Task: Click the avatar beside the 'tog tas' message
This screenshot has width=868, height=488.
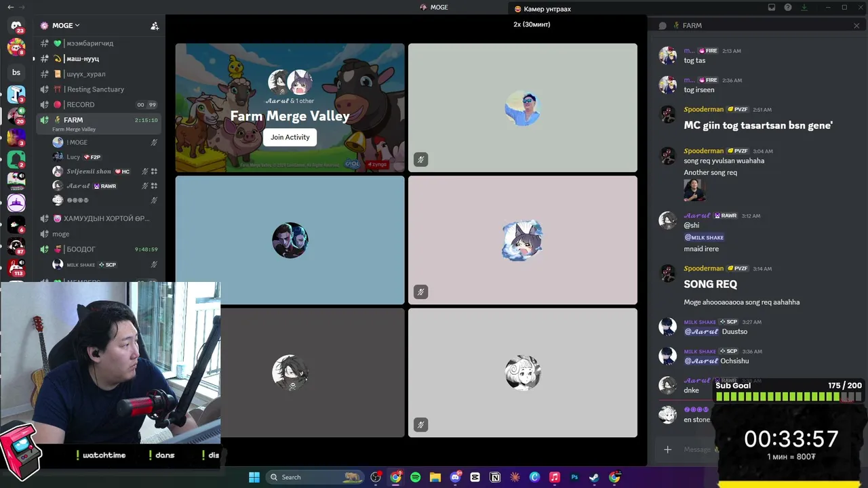Action: click(x=668, y=56)
